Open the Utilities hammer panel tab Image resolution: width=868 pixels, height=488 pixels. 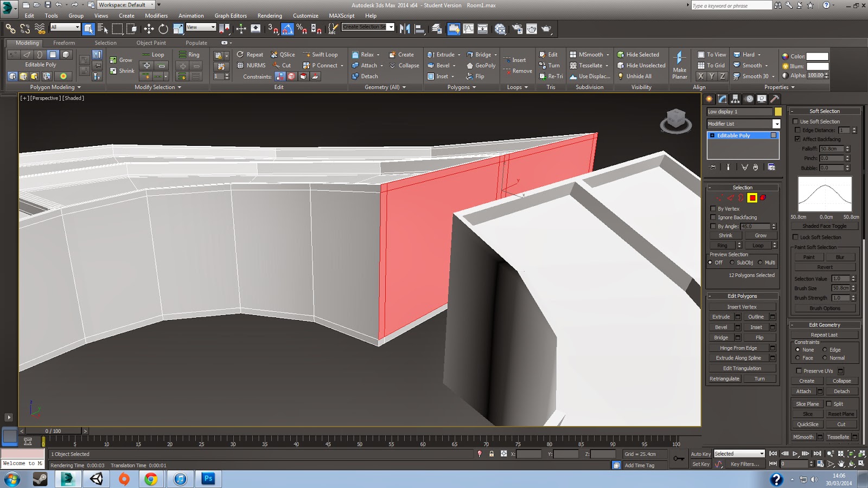(x=775, y=99)
